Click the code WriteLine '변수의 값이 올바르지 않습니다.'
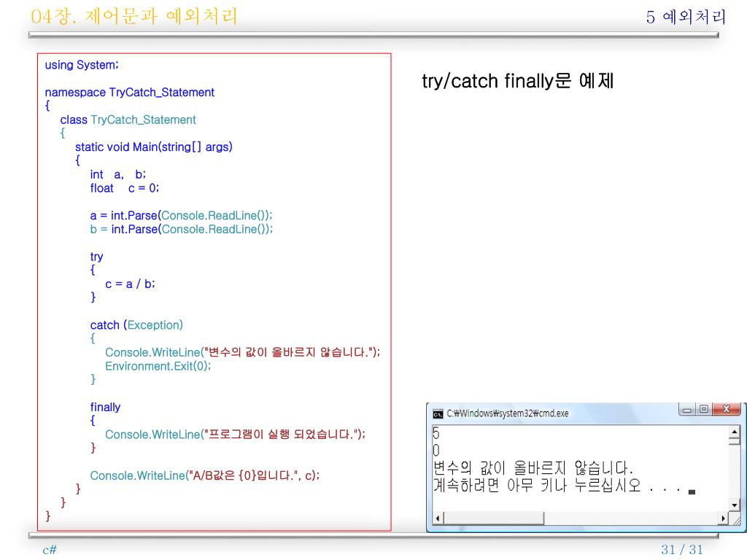The width and height of the screenshot is (747, 560). point(242,352)
